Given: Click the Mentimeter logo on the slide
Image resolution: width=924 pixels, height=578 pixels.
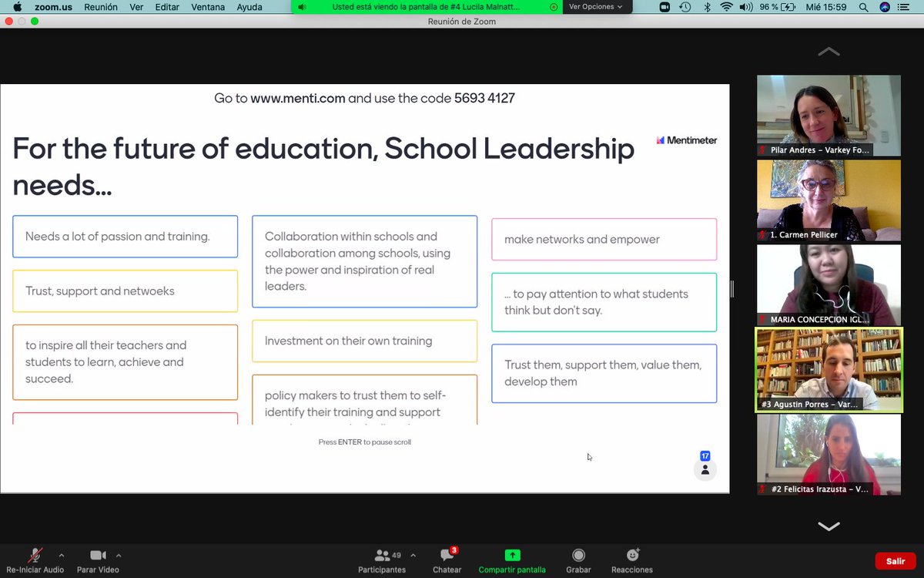Looking at the screenshot, I should [686, 140].
